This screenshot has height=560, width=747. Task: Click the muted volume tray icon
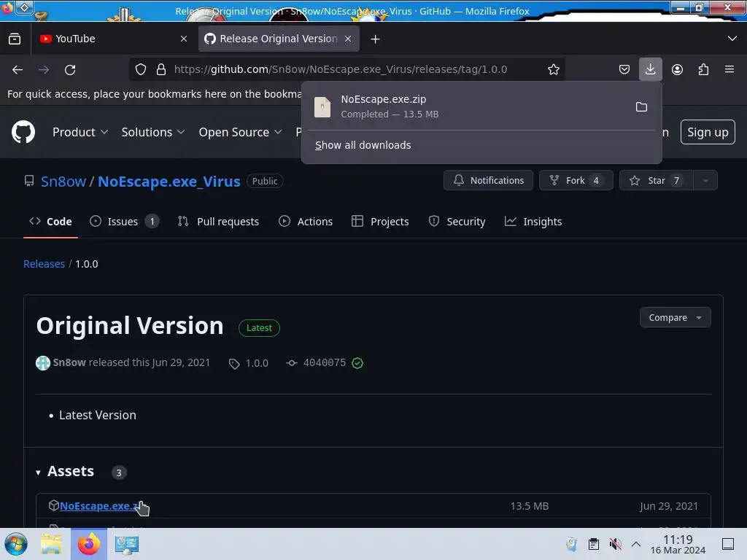click(x=615, y=544)
